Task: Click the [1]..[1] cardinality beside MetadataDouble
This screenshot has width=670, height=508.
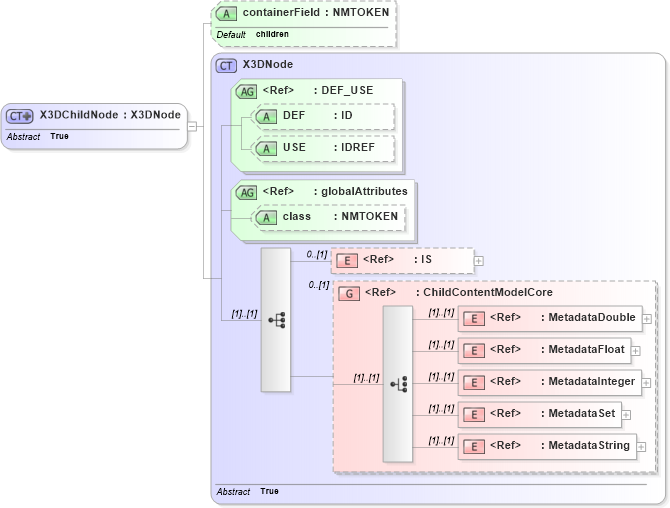Action: click(441, 313)
